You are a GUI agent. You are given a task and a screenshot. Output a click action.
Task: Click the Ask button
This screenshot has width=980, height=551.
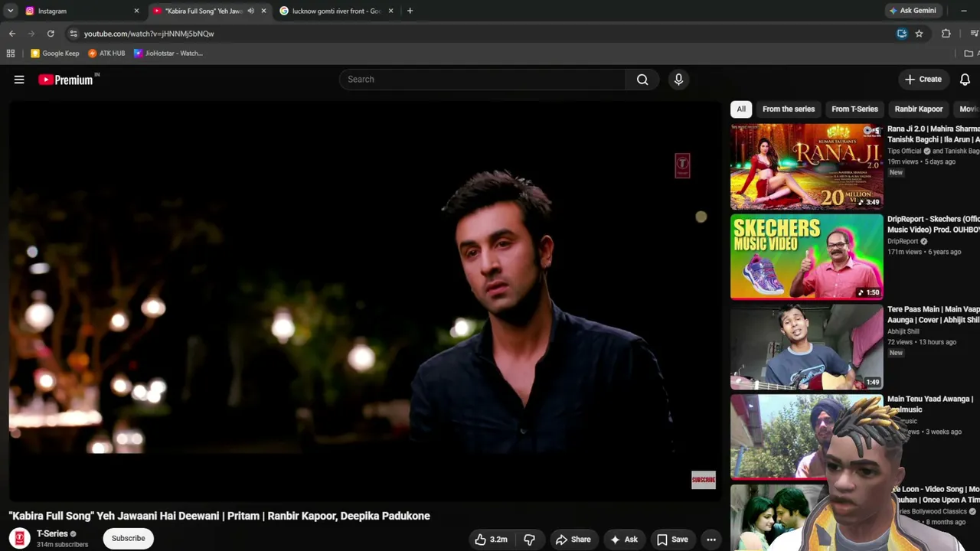click(x=624, y=540)
